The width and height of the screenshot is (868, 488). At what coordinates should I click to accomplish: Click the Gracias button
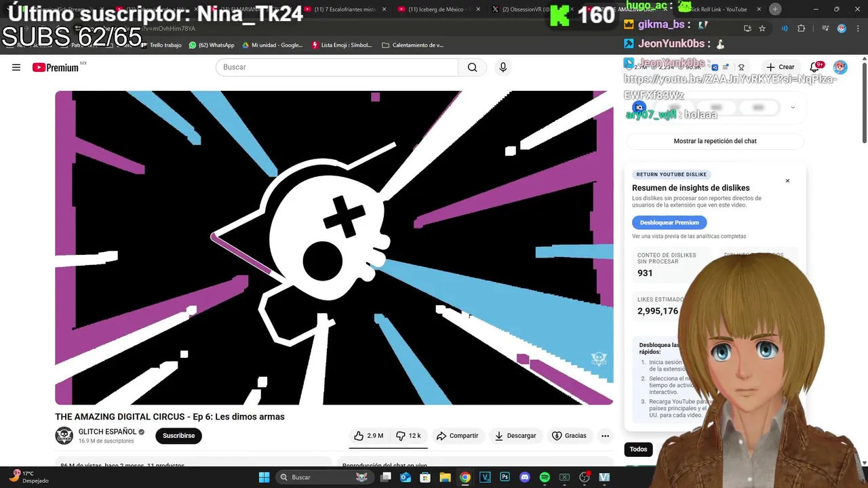(569, 436)
